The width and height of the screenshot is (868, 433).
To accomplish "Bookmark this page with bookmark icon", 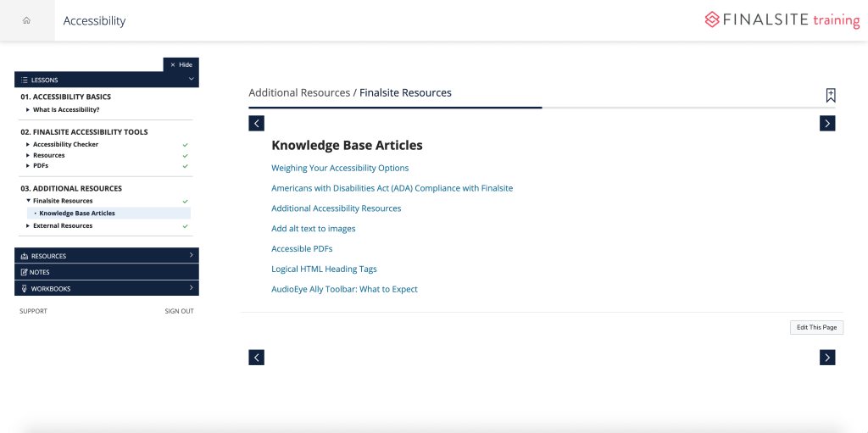I will point(831,96).
